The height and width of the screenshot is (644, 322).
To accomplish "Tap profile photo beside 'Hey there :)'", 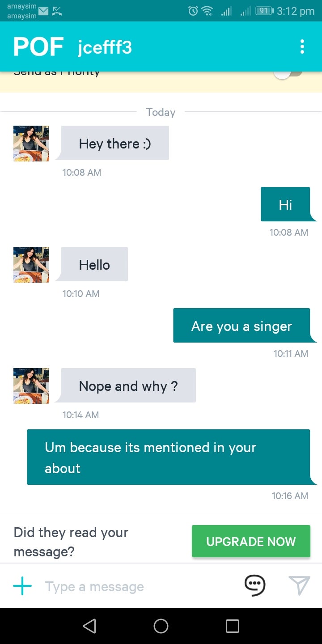I will [x=31, y=144].
